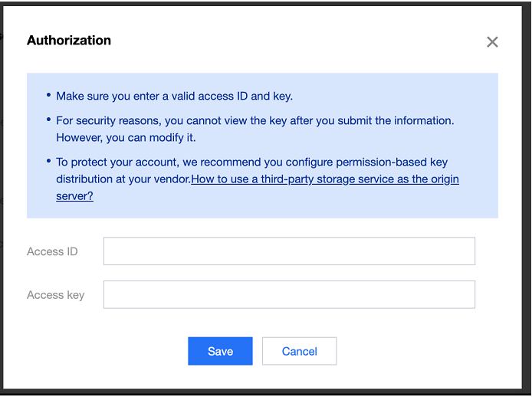Click the 'distribution at your vendor' text
The height and width of the screenshot is (397, 532).
tap(123, 179)
